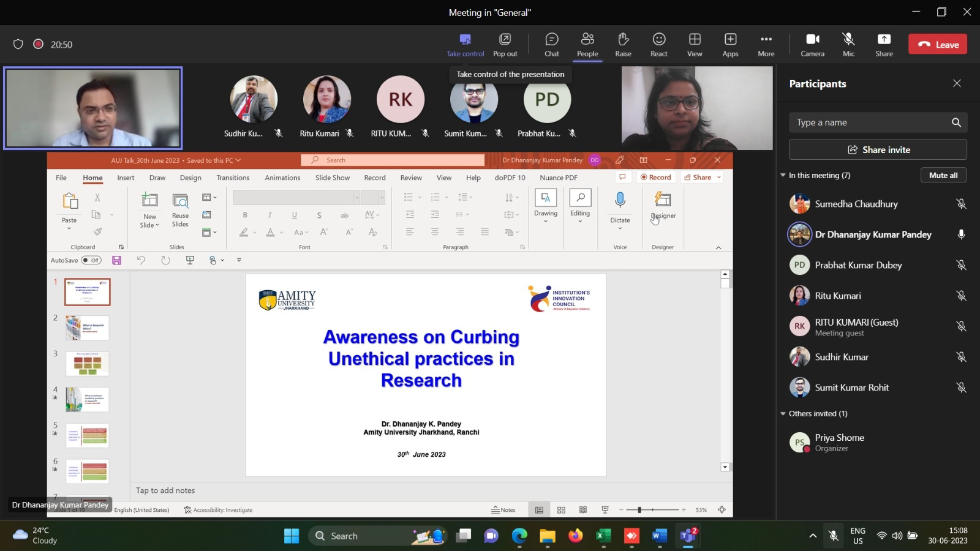Collapse the In this meeting section

[x=783, y=175]
